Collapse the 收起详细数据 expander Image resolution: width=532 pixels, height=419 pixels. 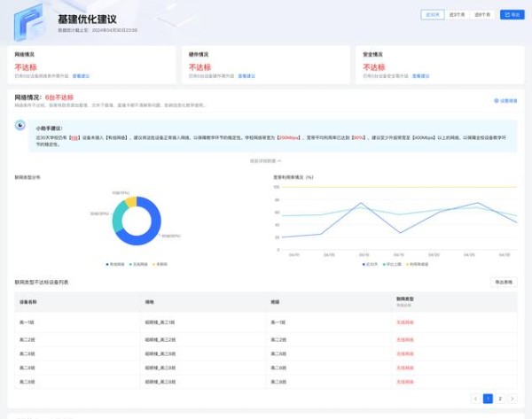tap(266, 160)
